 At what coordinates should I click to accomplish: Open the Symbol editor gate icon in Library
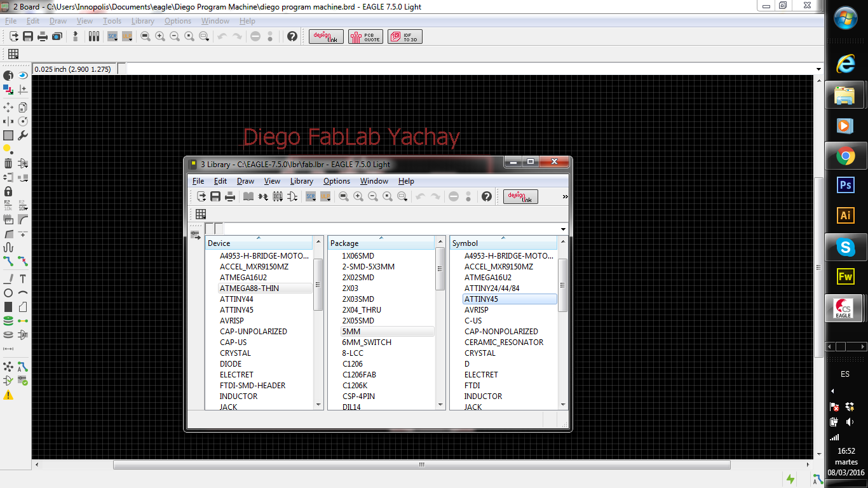[292, 197]
